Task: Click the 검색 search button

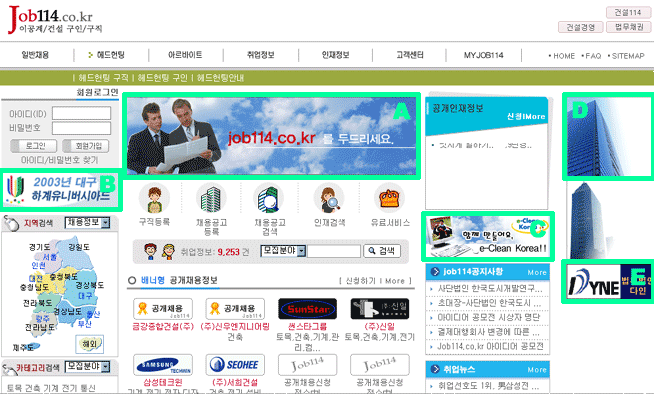Action: 382,251
